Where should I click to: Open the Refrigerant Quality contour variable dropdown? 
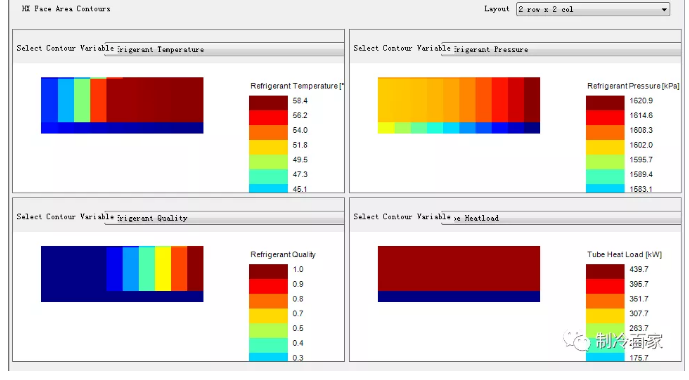click(x=225, y=218)
